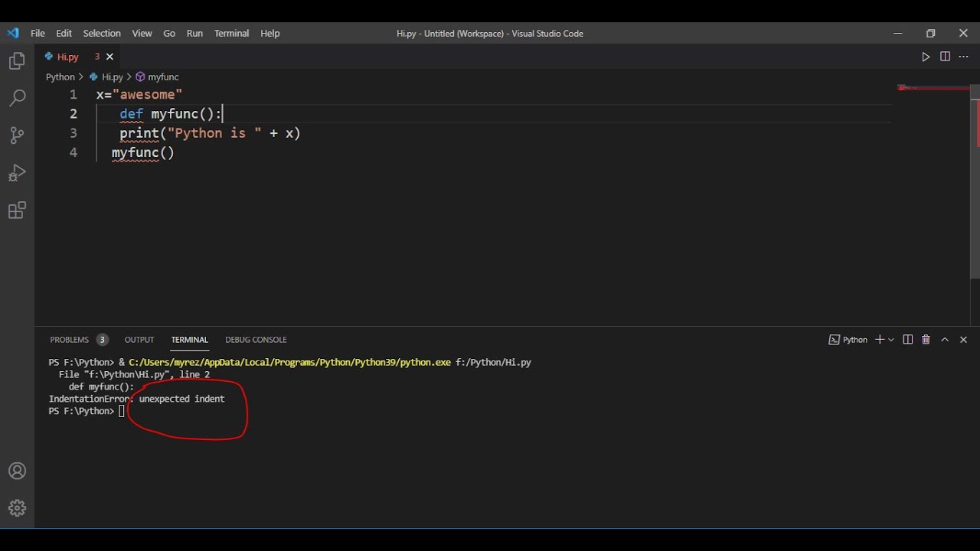This screenshot has width=980, height=551.
Task: Click line number 2 in gutter
Action: (73, 113)
